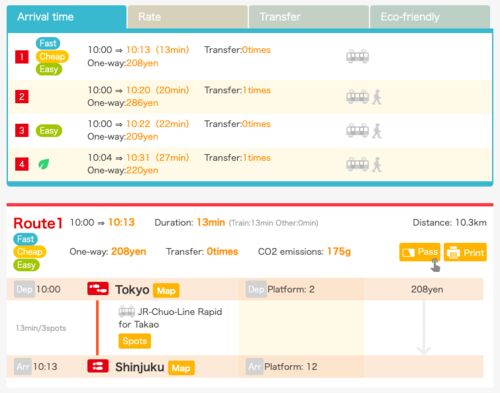Click the train icon beside JR-Chuo-Line Rapid
The height and width of the screenshot is (393, 500).
[127, 312]
